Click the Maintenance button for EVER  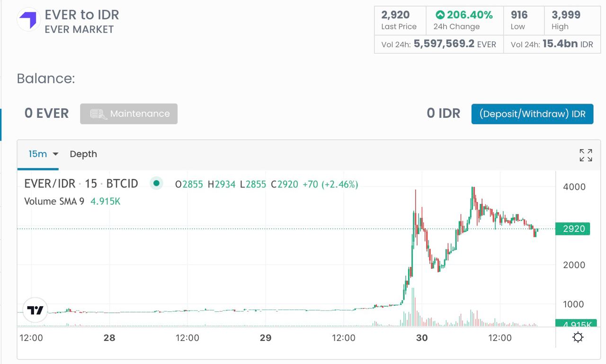coord(129,114)
